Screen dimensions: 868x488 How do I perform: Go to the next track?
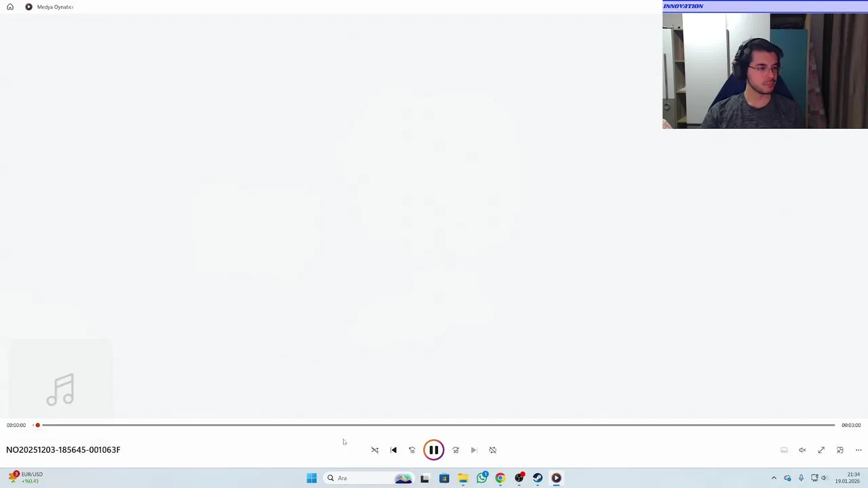coord(474,450)
